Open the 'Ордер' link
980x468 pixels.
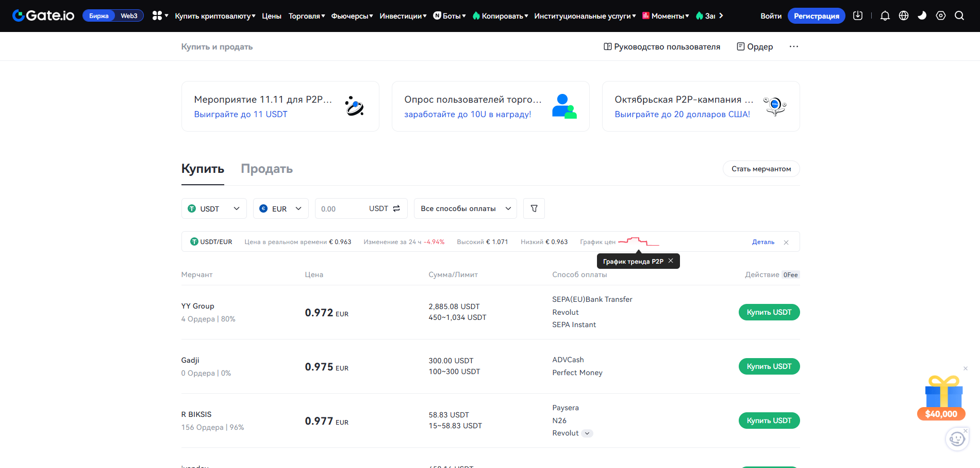click(x=755, y=46)
